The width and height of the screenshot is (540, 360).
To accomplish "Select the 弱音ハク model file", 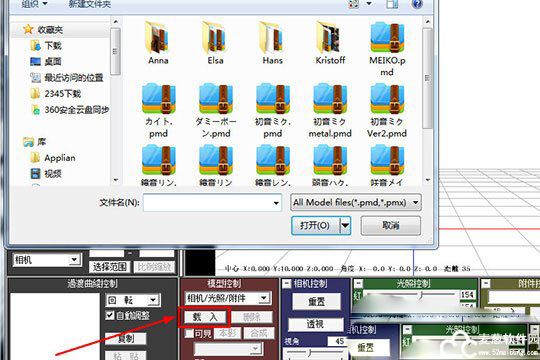I will (x=330, y=165).
